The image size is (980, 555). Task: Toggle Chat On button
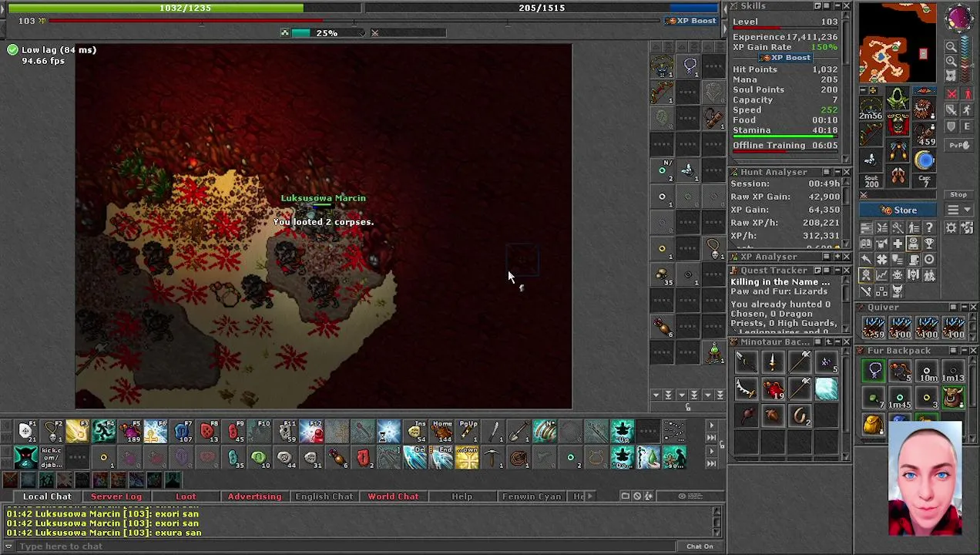[700, 547]
